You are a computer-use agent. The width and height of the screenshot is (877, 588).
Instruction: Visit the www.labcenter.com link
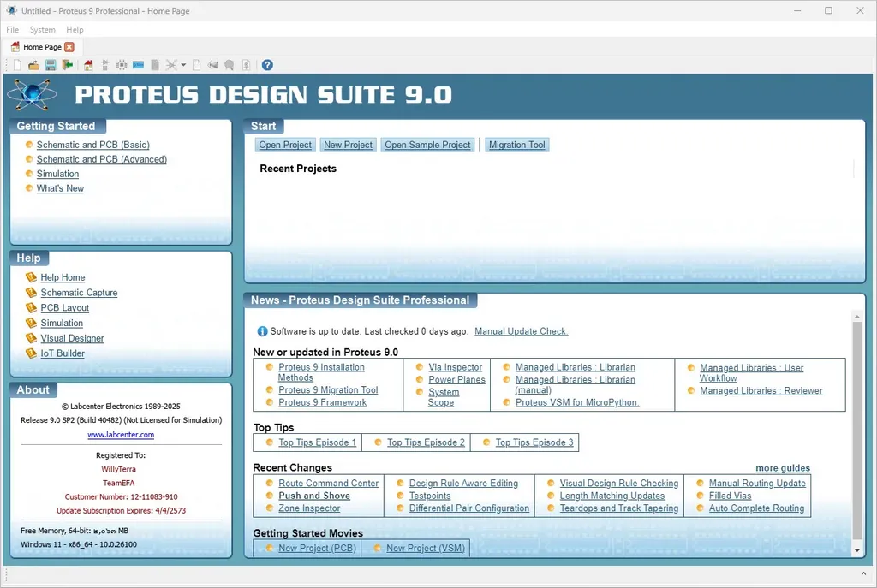coord(121,434)
